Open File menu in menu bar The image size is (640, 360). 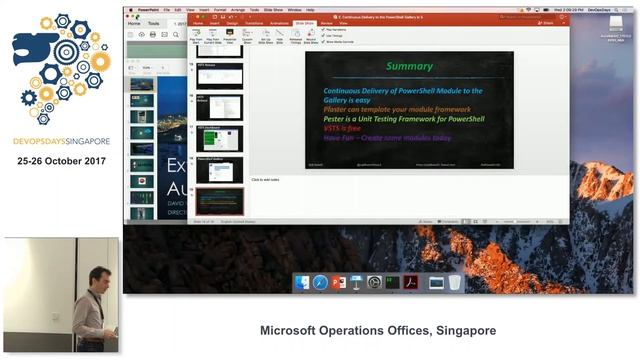point(167,10)
